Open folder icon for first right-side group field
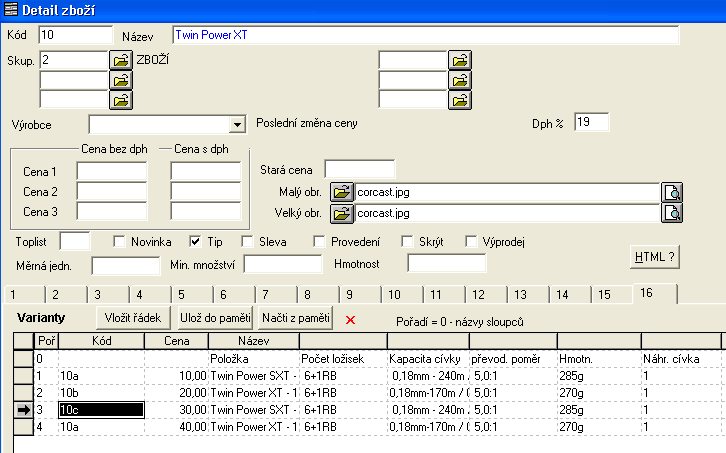This screenshot has width=726, height=453. click(460, 60)
